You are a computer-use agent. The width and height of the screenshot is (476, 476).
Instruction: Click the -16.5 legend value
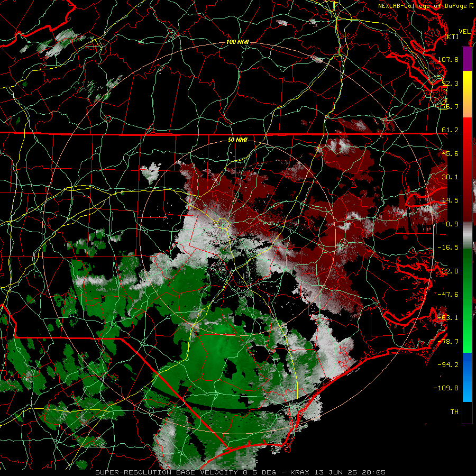(x=448, y=248)
